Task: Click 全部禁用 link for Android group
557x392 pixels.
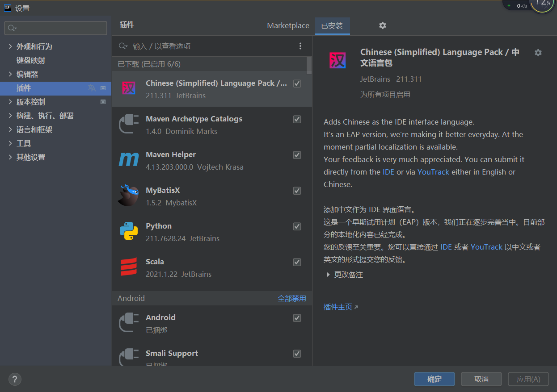Action: [x=292, y=298]
